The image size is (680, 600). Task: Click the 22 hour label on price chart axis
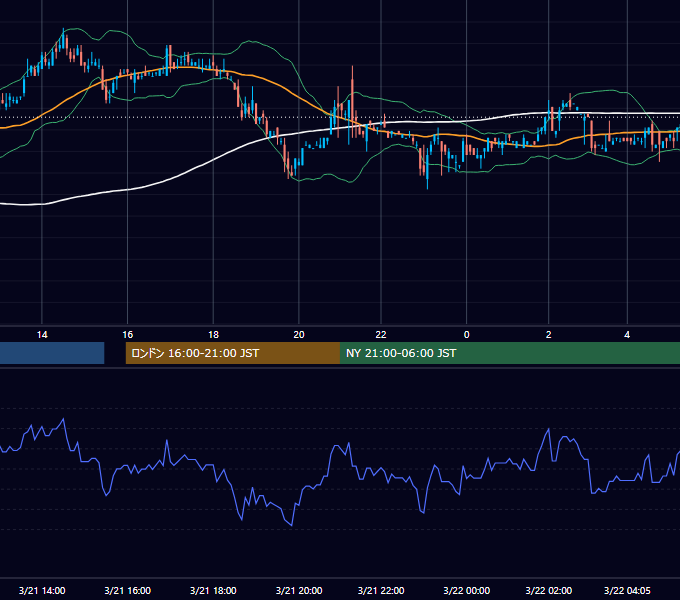[x=381, y=335]
